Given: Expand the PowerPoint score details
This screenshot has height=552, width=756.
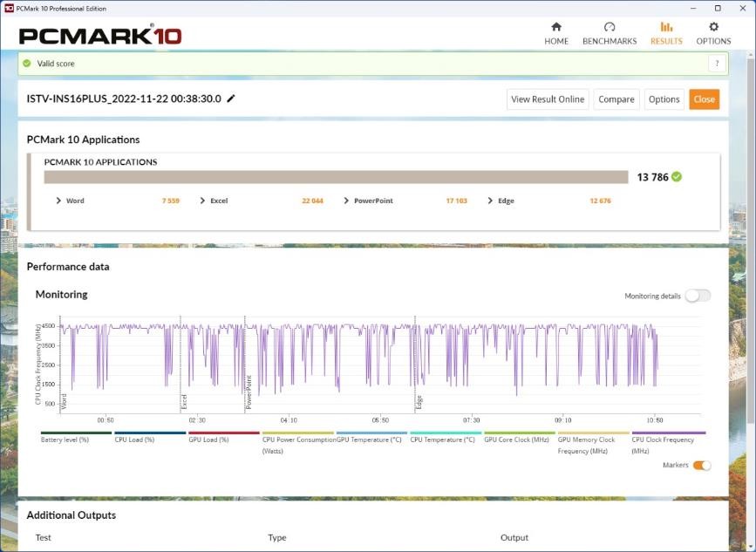Looking at the screenshot, I should pyautogui.click(x=346, y=201).
